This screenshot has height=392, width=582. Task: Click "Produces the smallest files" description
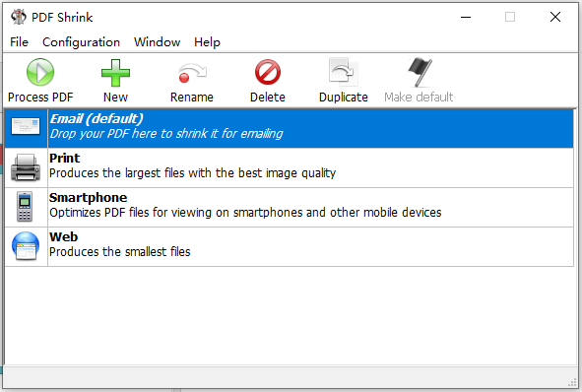click(x=120, y=252)
